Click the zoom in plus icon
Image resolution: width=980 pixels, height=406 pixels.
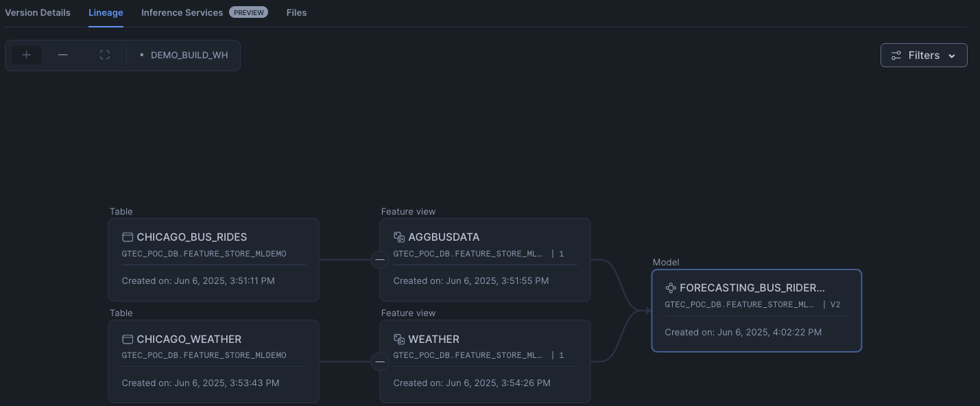click(27, 55)
